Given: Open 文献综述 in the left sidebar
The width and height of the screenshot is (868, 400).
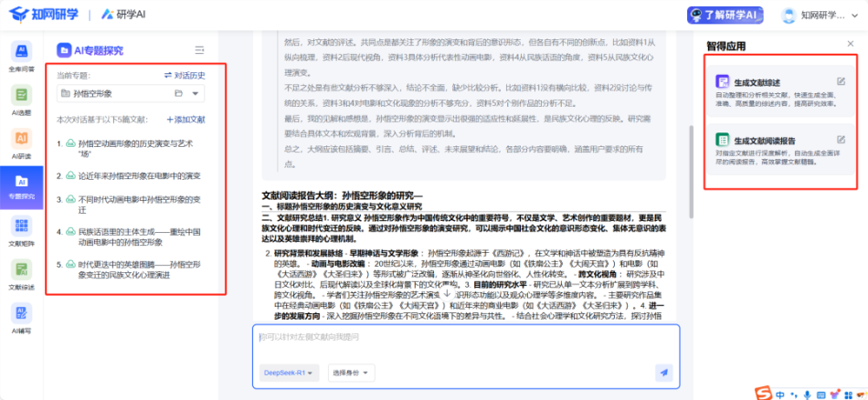Looking at the screenshot, I should click(22, 274).
